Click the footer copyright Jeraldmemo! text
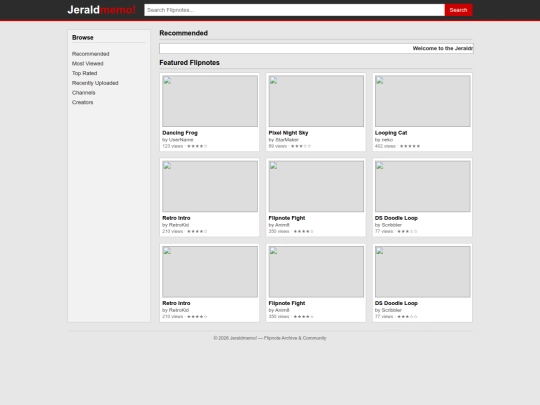 [270, 338]
